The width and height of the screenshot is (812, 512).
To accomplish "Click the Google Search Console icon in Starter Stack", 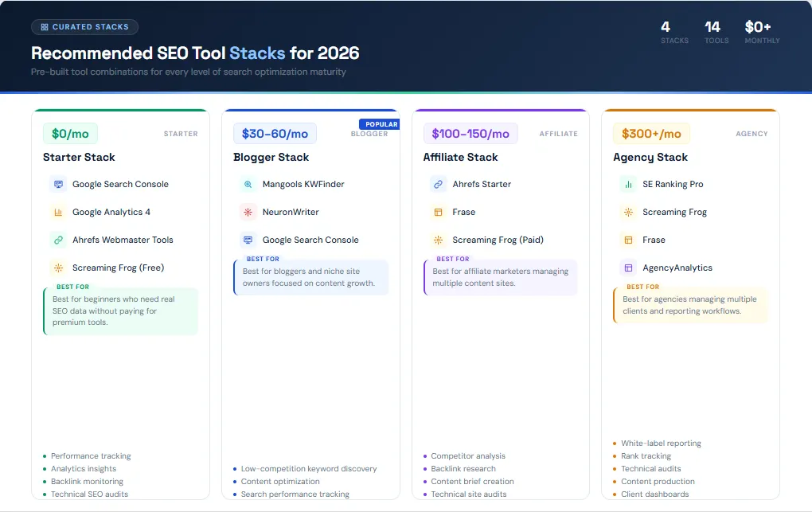I will [x=59, y=184].
